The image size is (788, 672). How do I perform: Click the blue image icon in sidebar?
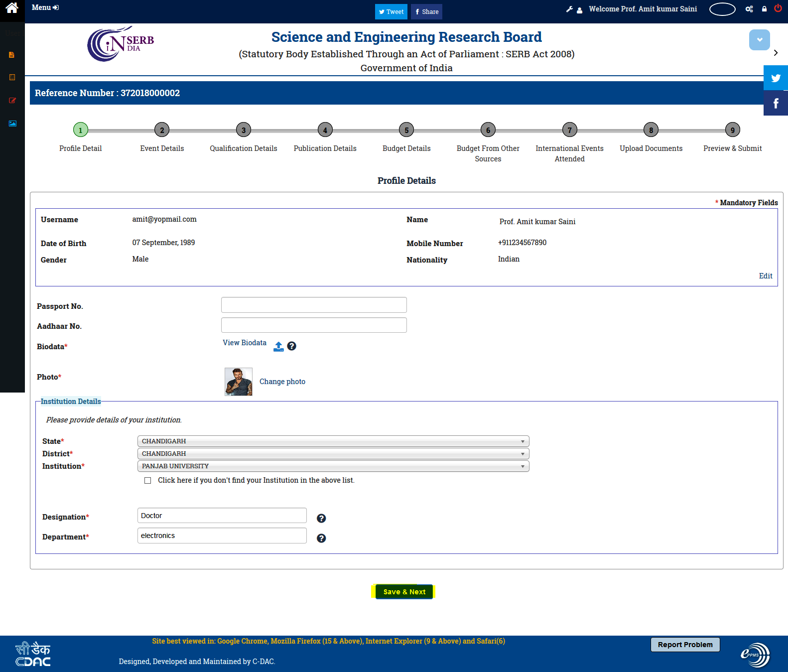(x=12, y=124)
